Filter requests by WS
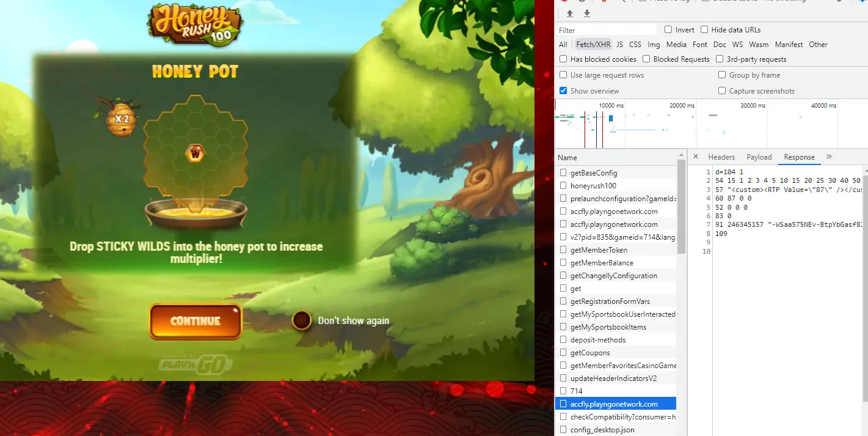This screenshot has width=868, height=436. point(737,45)
